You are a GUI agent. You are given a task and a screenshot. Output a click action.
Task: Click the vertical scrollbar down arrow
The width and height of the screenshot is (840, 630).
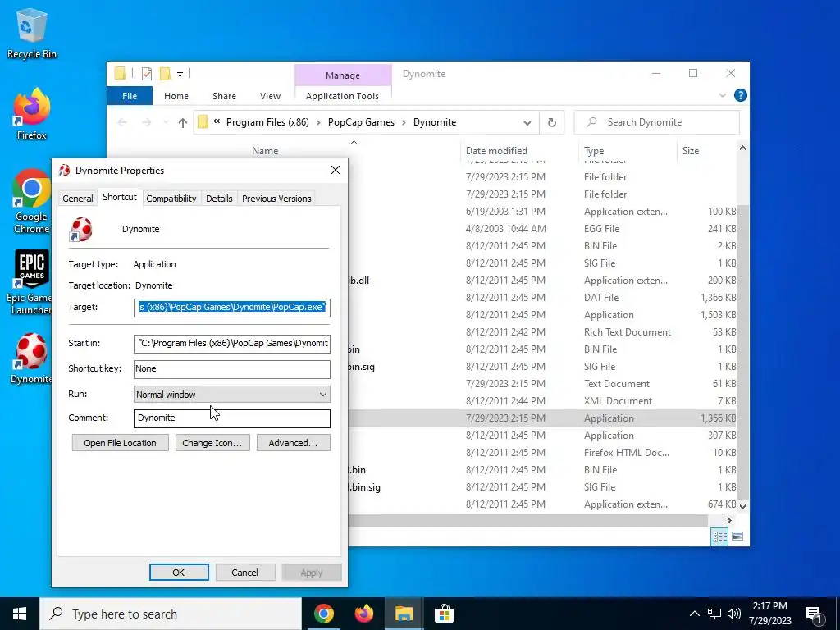click(743, 505)
